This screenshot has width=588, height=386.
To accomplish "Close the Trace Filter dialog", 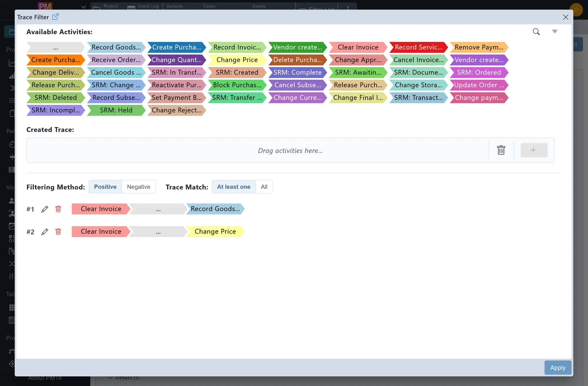I will point(566,17).
